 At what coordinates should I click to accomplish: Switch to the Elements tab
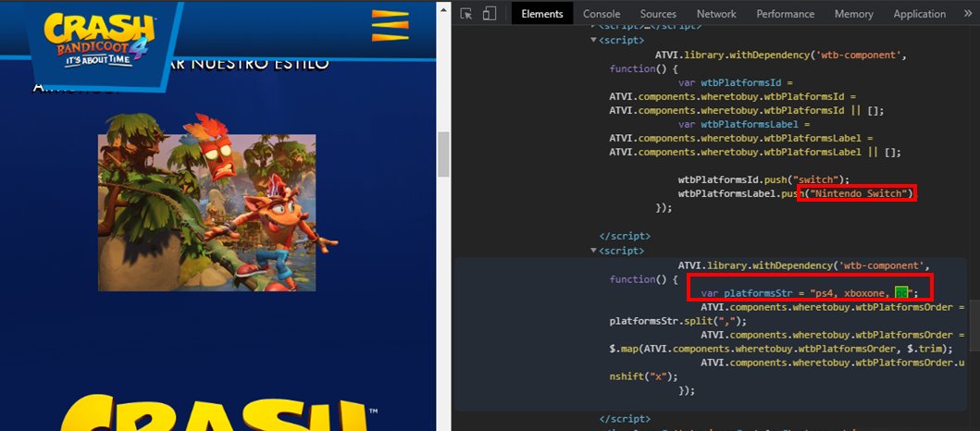click(542, 14)
